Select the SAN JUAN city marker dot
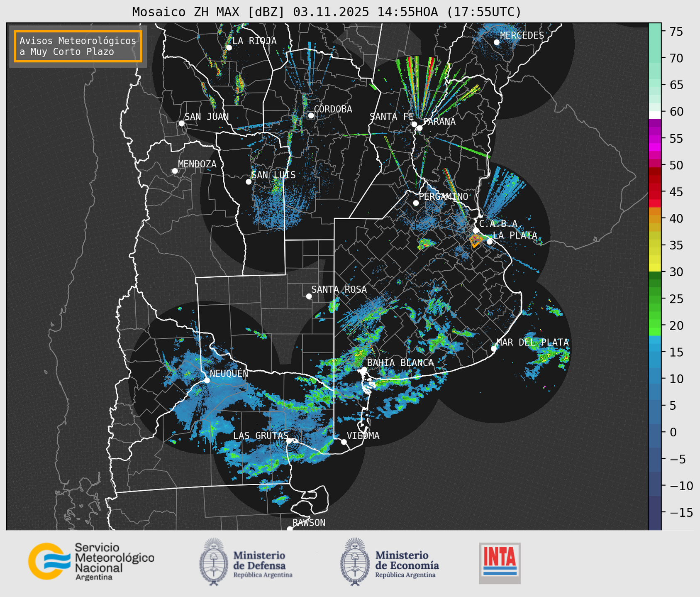The image size is (700, 597). click(181, 123)
